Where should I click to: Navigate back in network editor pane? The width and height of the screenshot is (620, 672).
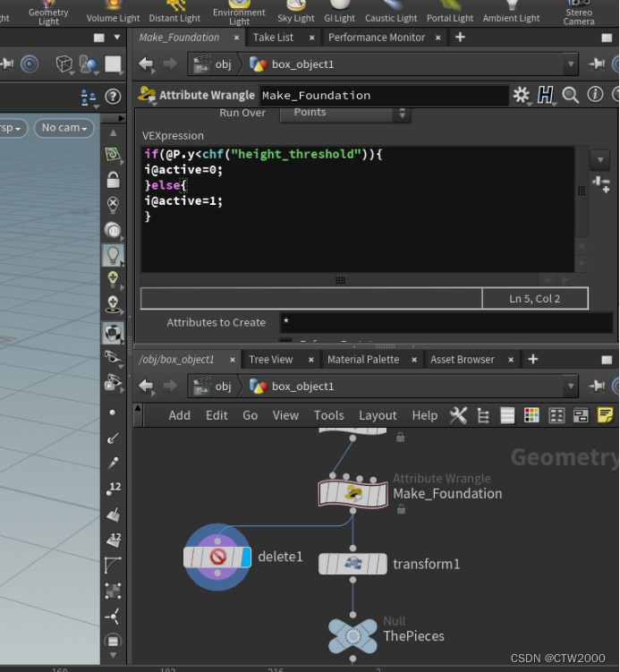[x=146, y=386]
